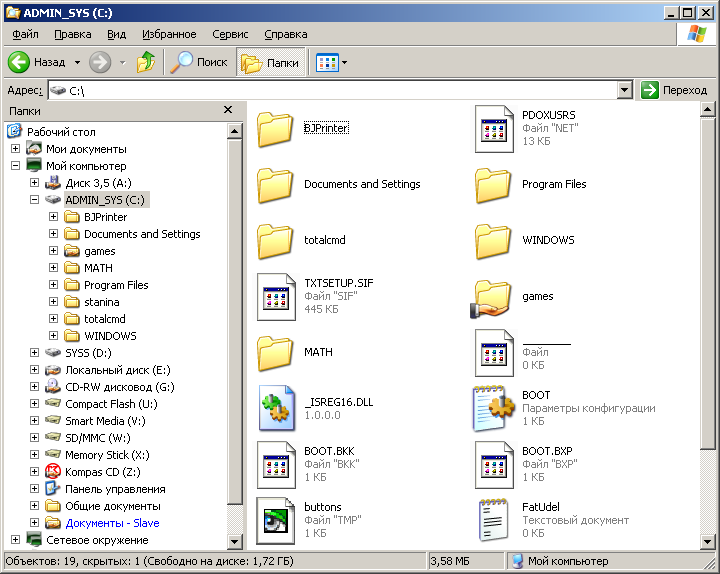Select BOOT.BKK file icon

click(276, 465)
